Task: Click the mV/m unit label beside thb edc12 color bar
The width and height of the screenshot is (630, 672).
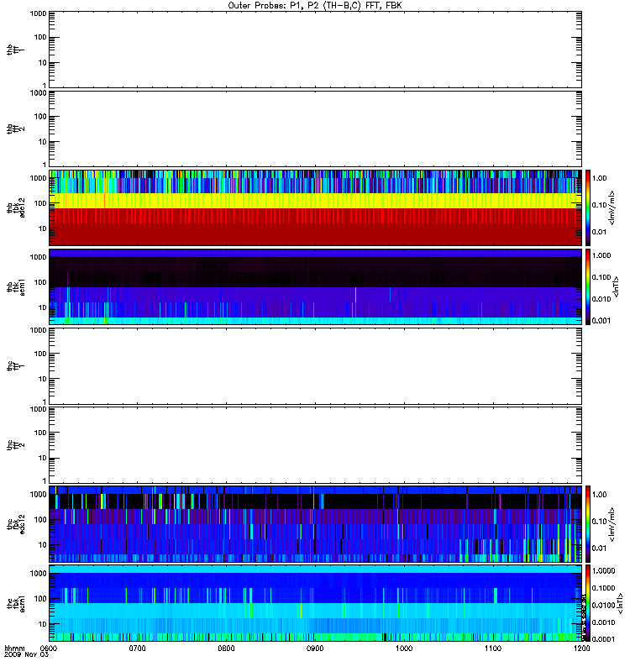Action: tap(612, 207)
